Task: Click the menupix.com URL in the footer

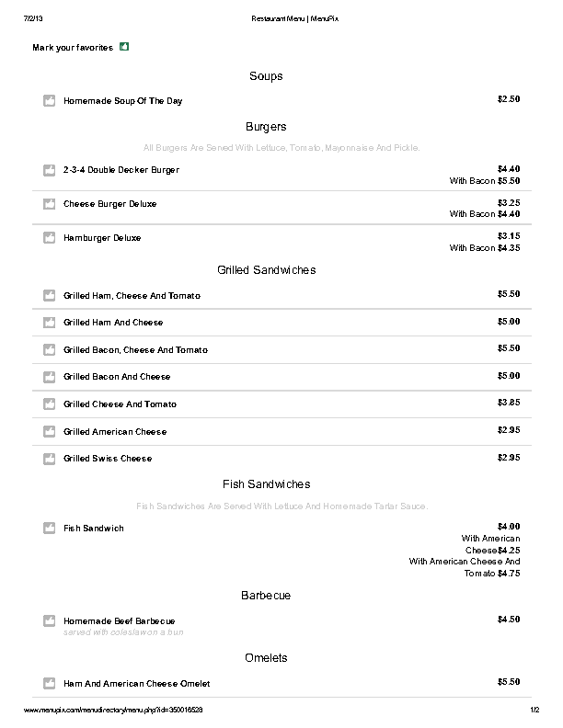Action: (x=113, y=711)
